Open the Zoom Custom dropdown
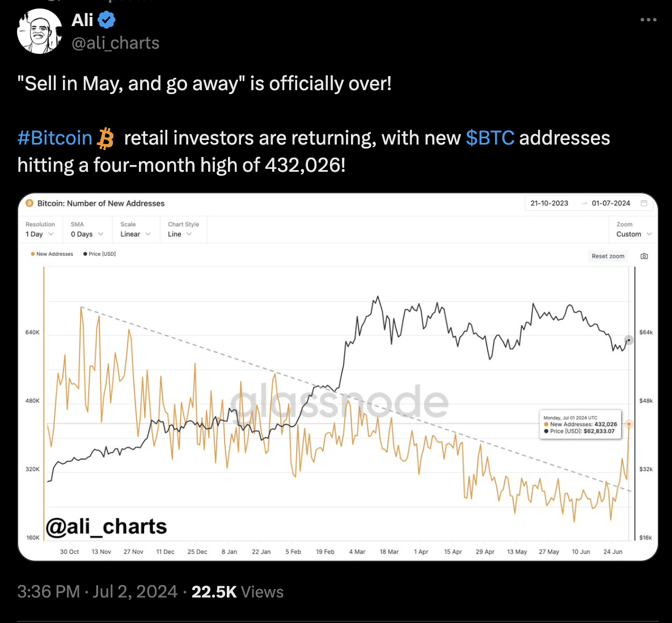 pos(634,234)
